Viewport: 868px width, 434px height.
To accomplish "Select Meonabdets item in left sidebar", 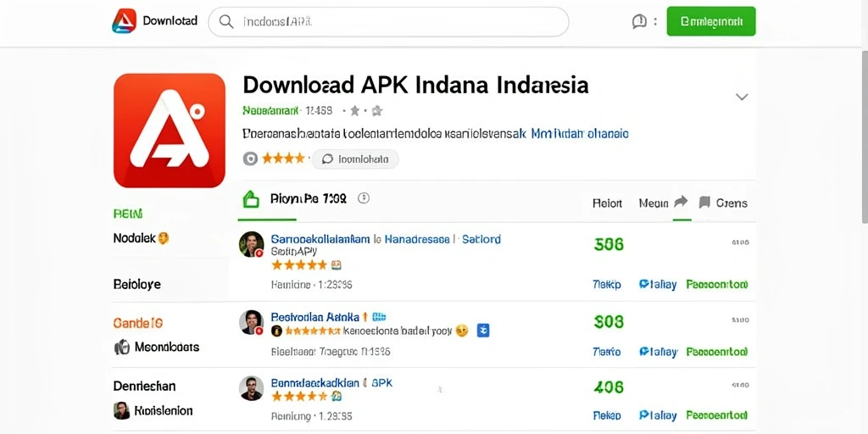I will (x=157, y=347).
